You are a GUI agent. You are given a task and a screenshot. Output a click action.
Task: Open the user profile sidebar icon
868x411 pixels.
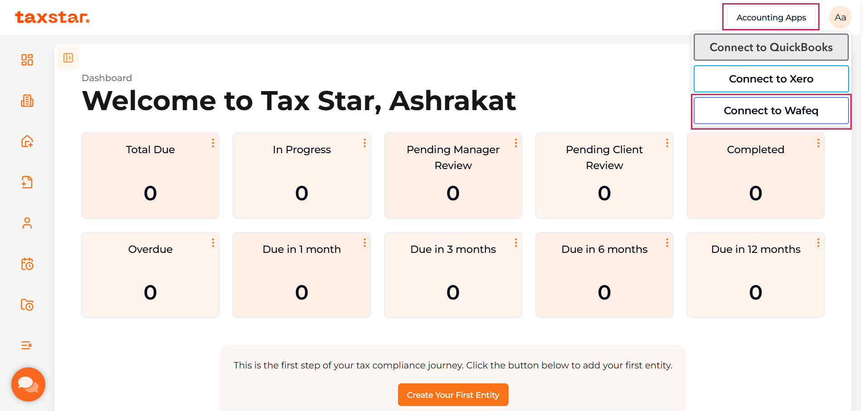(x=27, y=223)
